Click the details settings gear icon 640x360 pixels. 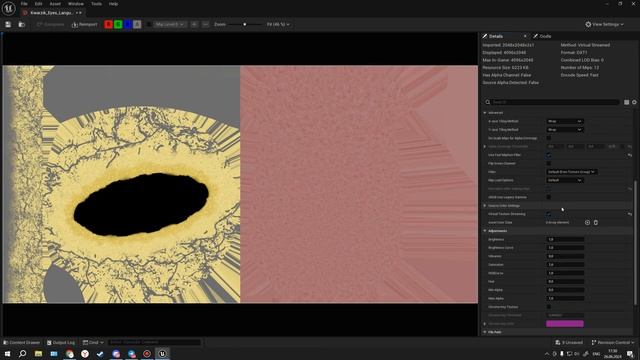(x=634, y=102)
